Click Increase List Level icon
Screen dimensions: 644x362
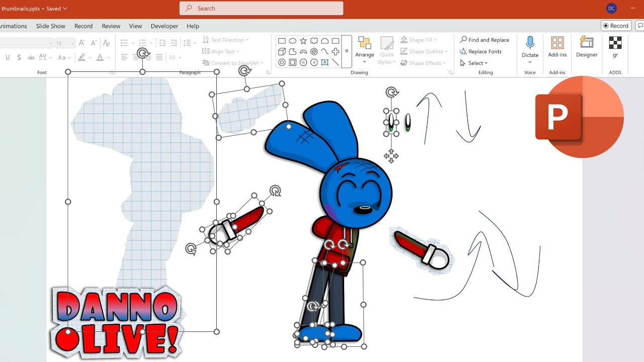[x=174, y=43]
